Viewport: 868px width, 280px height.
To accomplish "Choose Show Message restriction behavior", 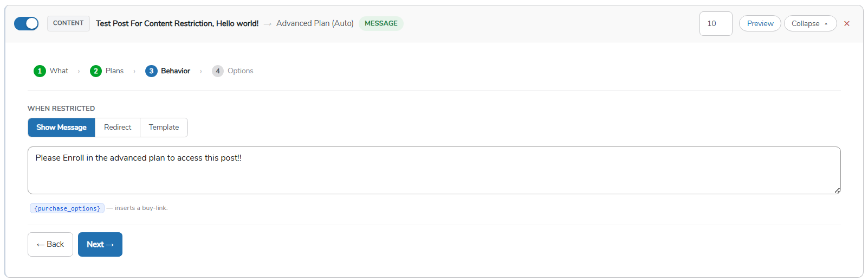I will [61, 128].
